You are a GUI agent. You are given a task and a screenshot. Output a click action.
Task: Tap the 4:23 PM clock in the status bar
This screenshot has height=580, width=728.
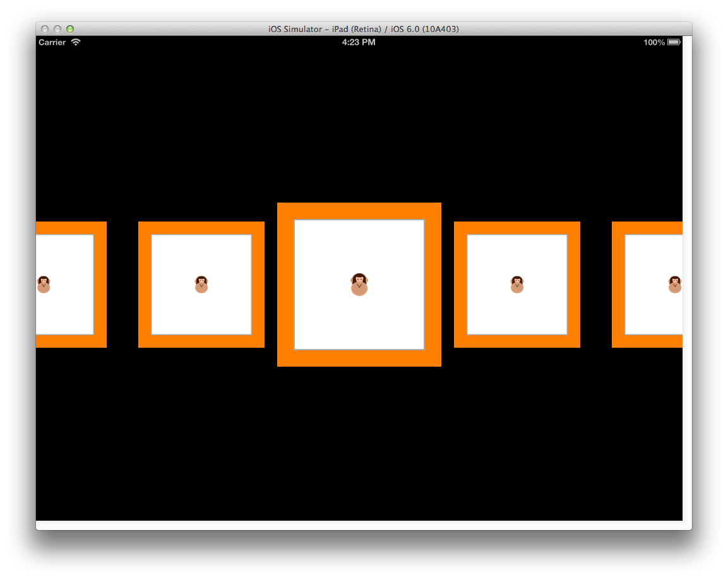[x=359, y=42]
